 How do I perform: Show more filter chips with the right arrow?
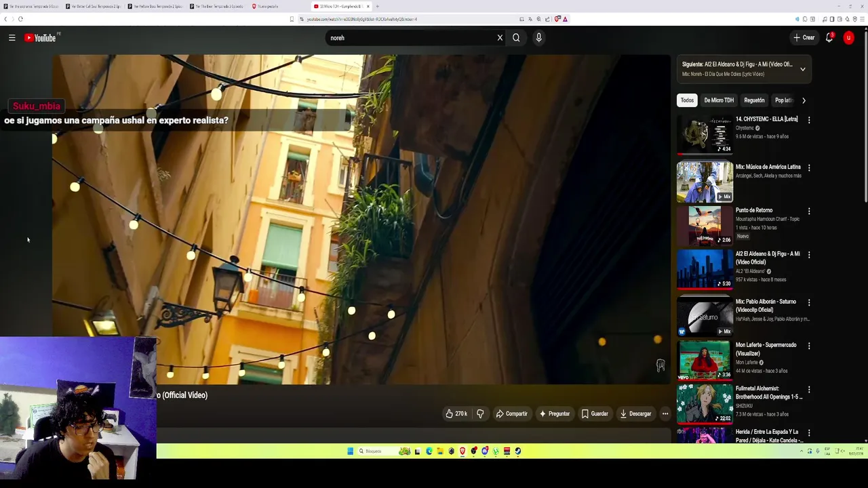coord(804,100)
